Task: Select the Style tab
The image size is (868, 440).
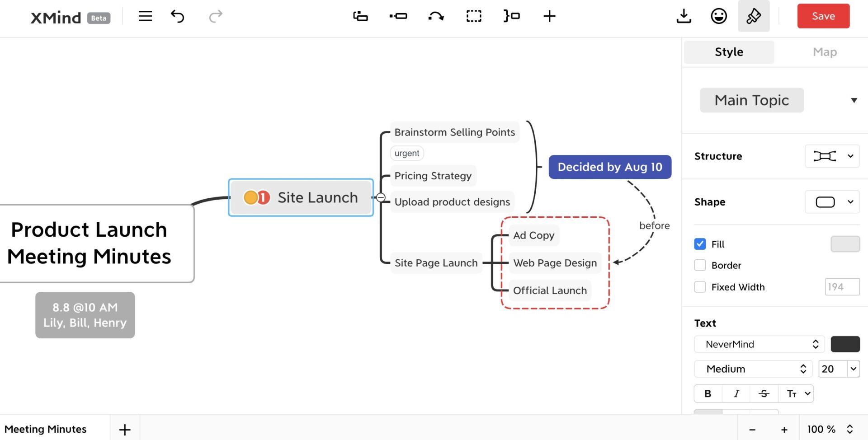Action: [728, 51]
